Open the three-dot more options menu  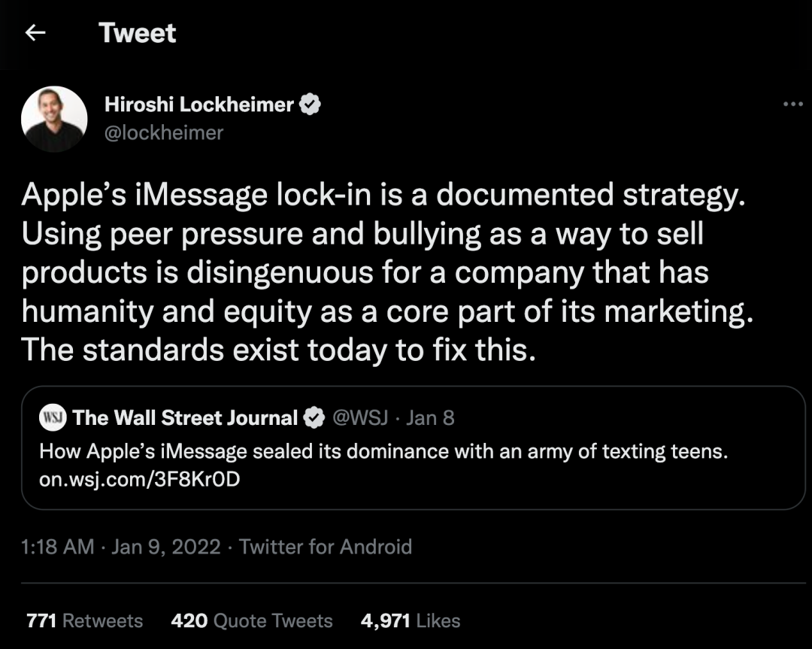coord(792,105)
